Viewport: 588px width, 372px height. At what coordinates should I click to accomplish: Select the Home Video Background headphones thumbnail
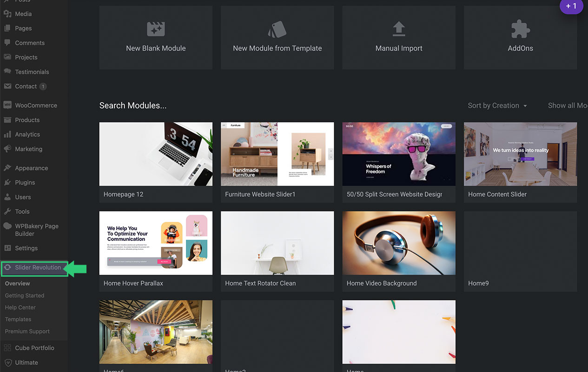(399, 243)
